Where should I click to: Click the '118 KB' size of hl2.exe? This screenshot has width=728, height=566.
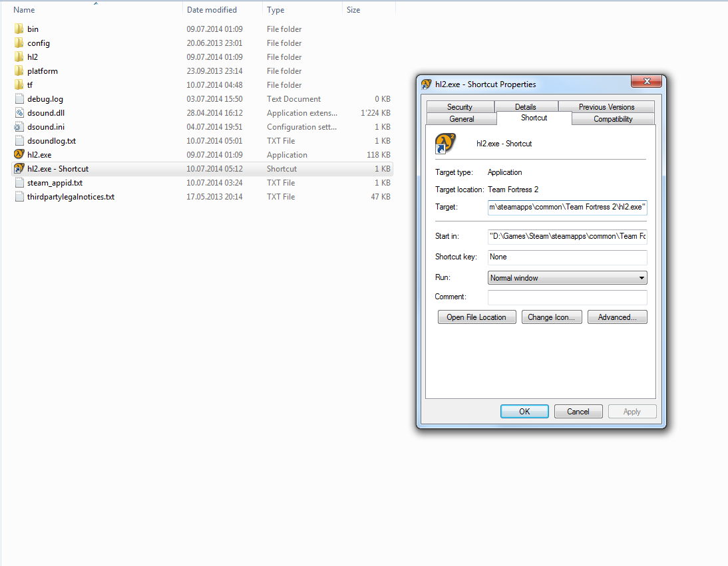pos(379,154)
